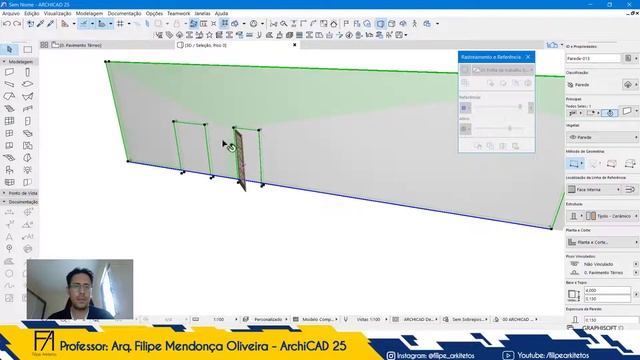Image resolution: width=640 pixels, height=360 pixels.
Task: Click the eyedropper pick-up parameters icon
Action: (x=40, y=24)
